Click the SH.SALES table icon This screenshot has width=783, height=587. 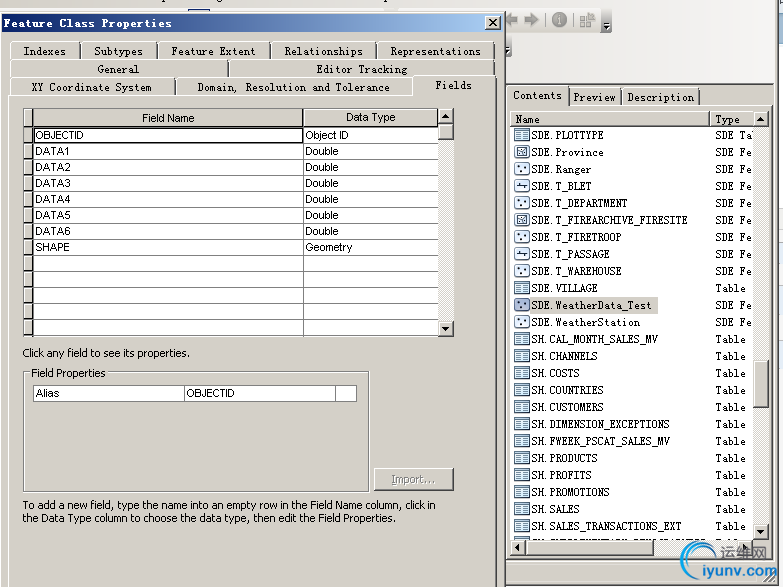click(522, 509)
